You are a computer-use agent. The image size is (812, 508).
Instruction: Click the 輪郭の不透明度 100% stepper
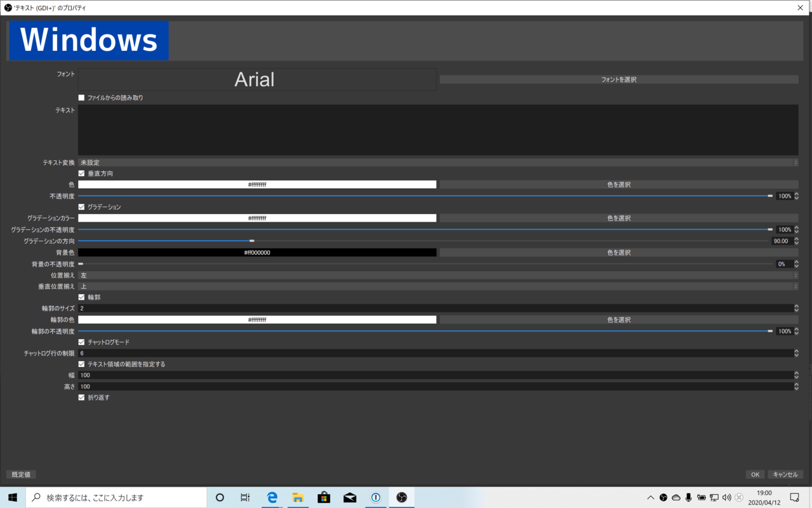788,331
